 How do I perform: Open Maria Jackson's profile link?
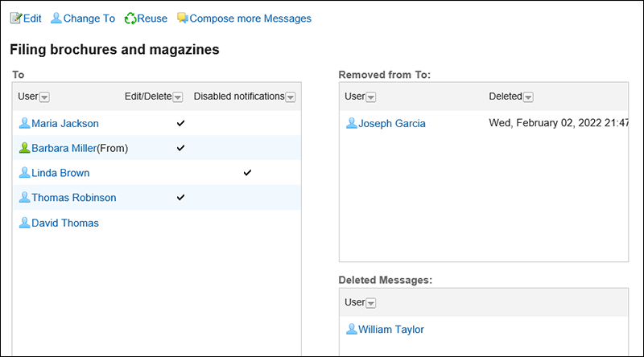click(x=65, y=124)
